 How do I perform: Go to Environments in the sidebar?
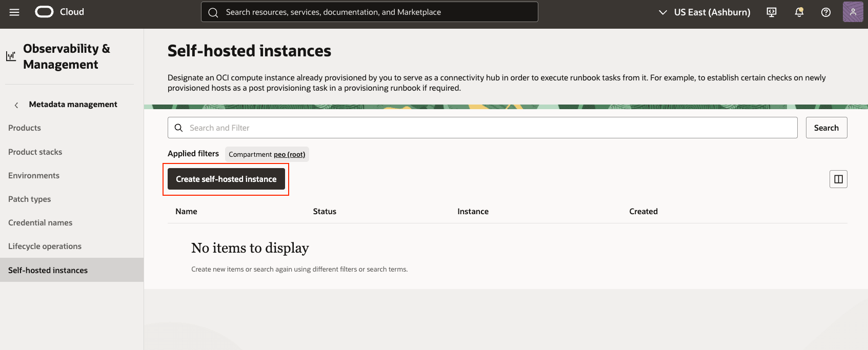tap(34, 176)
